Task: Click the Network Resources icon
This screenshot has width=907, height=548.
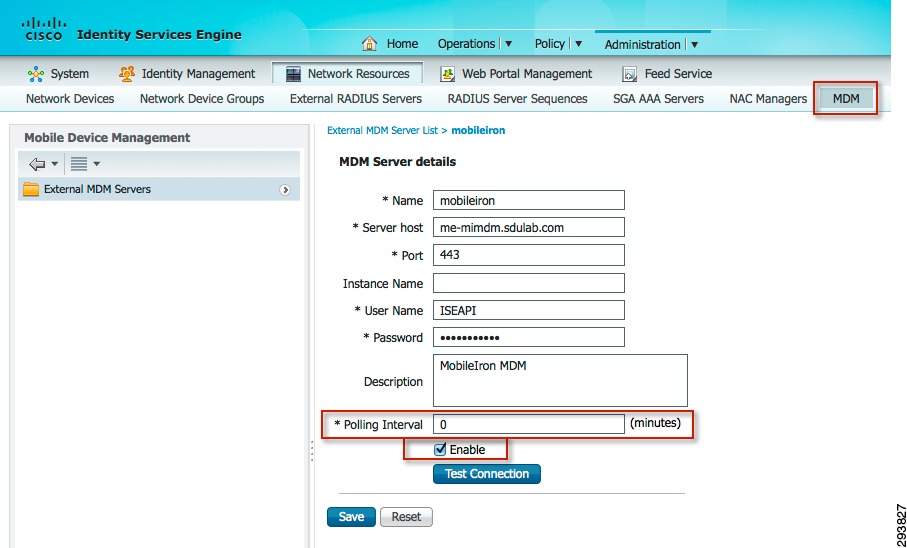Action: tap(293, 74)
